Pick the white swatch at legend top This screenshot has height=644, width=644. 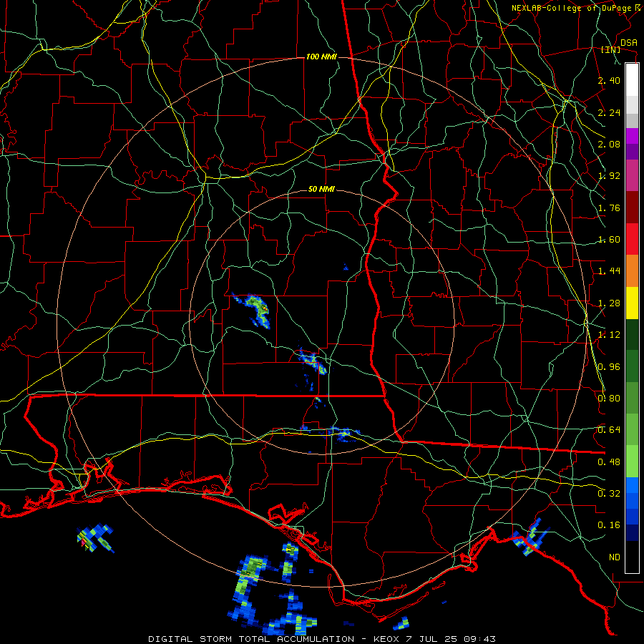(632, 79)
